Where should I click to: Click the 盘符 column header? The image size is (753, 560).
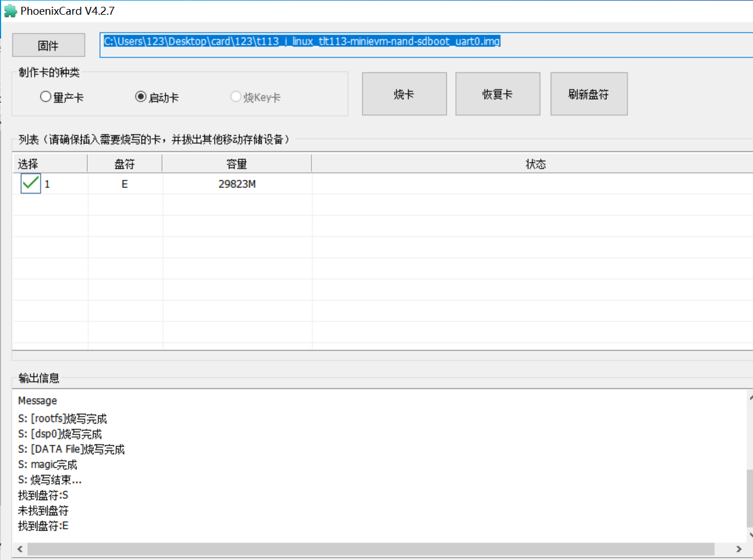coord(125,164)
